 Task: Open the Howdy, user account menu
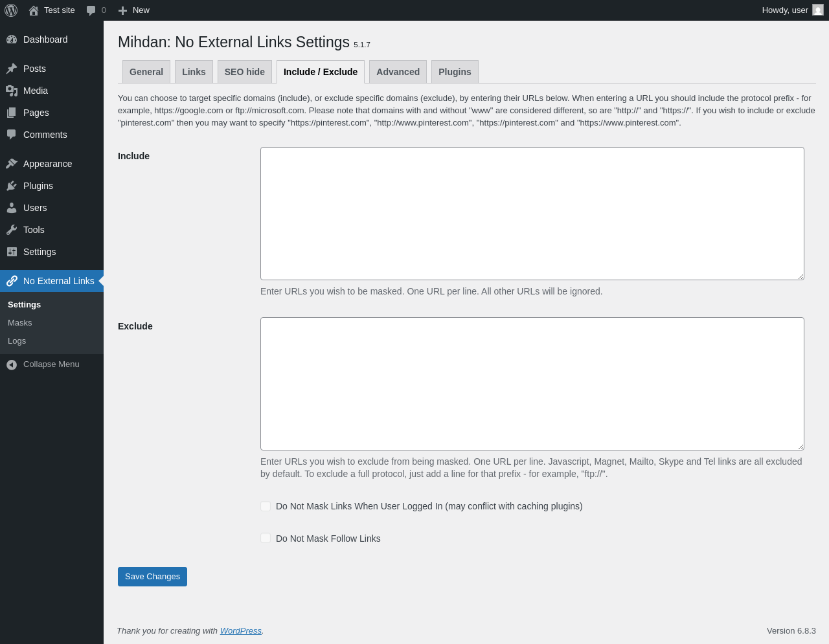pyautogui.click(x=792, y=10)
